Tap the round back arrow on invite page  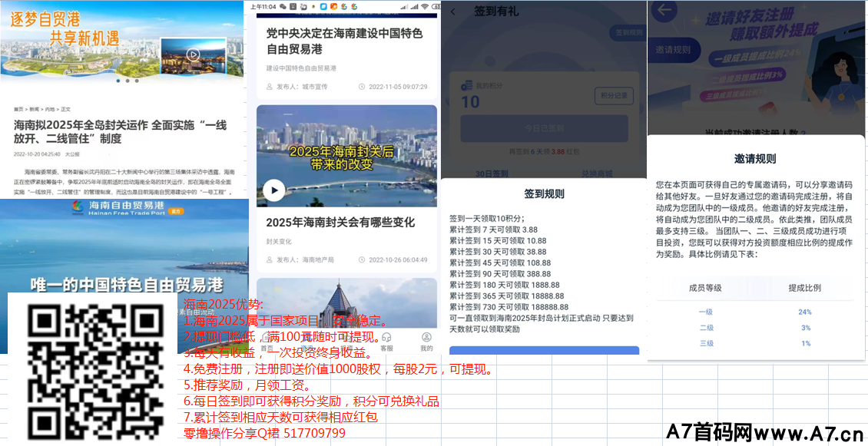665,11
